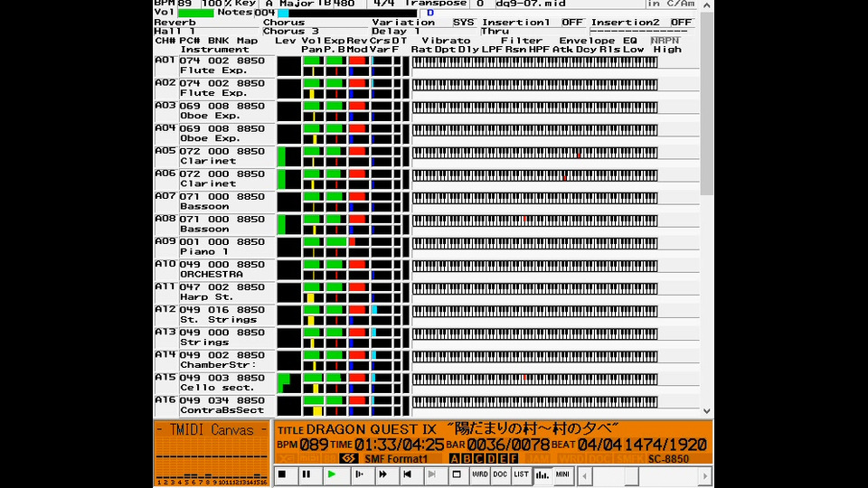Click A15 Cello level meter
868x488 pixels.
[x=288, y=383]
